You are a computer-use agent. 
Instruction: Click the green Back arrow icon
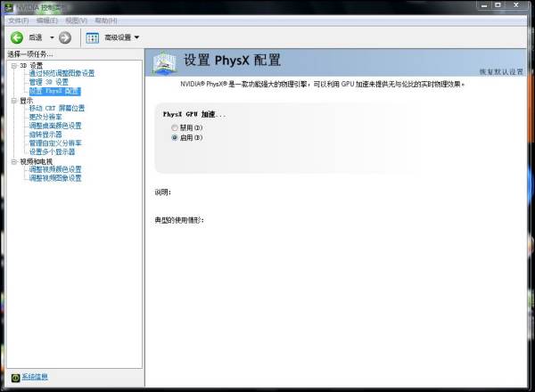click(x=17, y=37)
